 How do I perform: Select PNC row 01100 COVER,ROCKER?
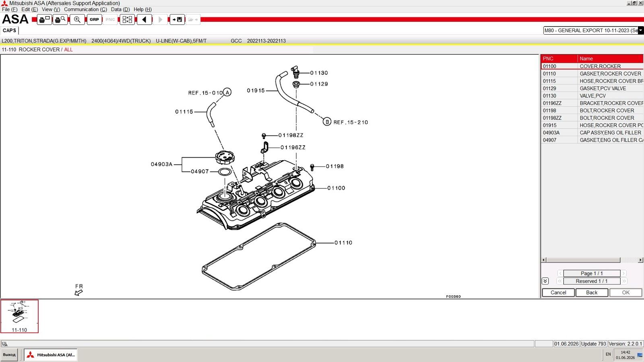coord(592,66)
